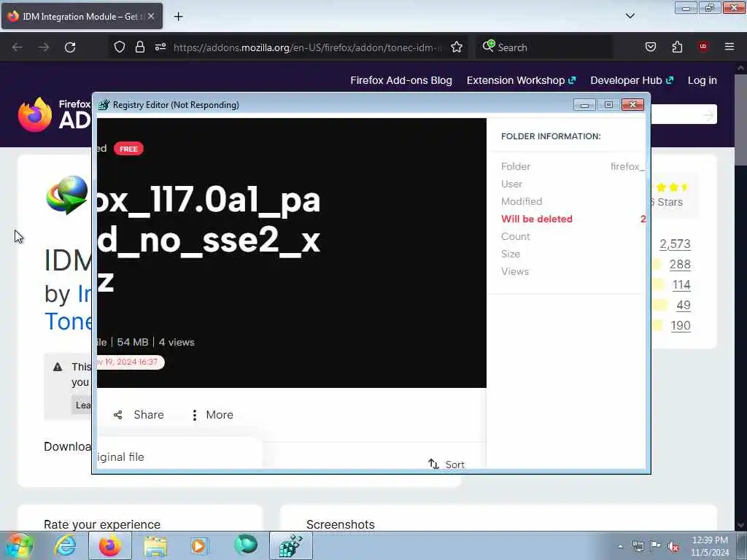Click the taskbar clock and date
The width and height of the screenshot is (747, 560).
(x=710, y=546)
